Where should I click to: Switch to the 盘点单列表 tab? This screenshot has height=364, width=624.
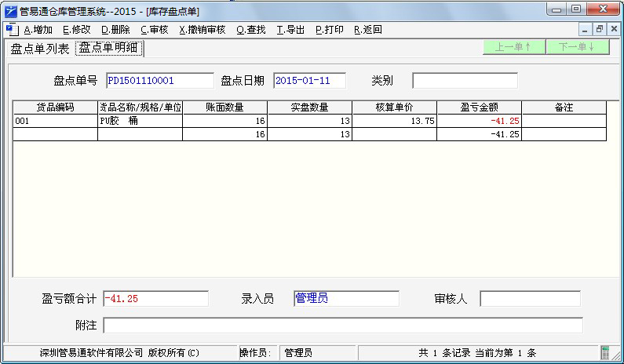point(40,49)
